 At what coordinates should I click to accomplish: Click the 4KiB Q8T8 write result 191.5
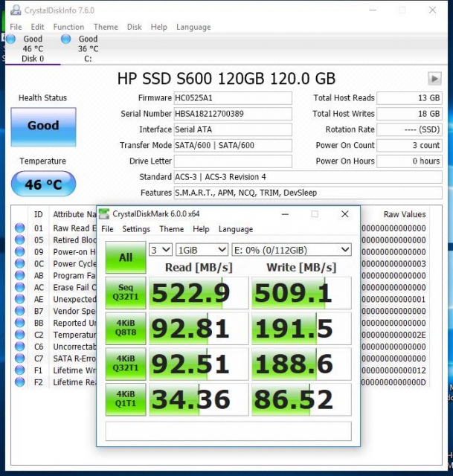(x=301, y=329)
